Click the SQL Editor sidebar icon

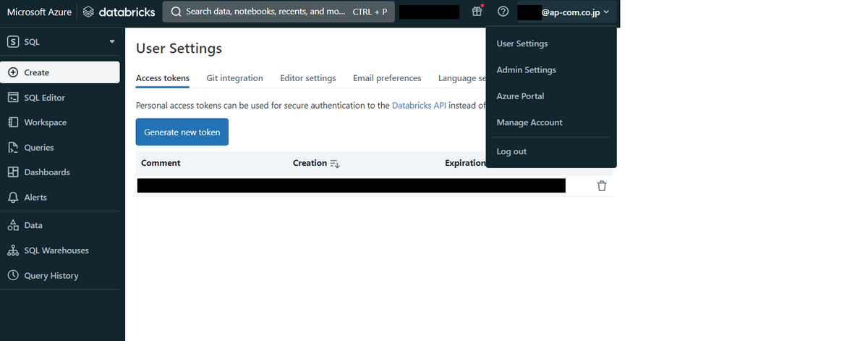pos(12,98)
